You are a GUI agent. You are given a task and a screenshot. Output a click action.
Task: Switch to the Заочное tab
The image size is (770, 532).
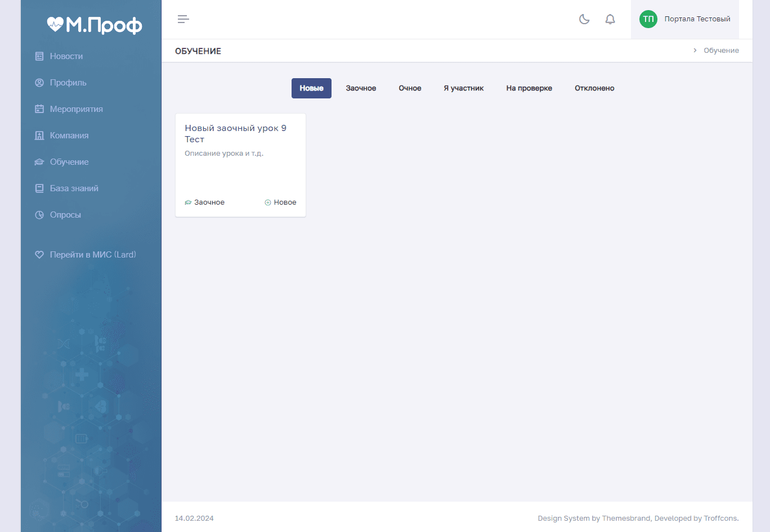tap(361, 88)
